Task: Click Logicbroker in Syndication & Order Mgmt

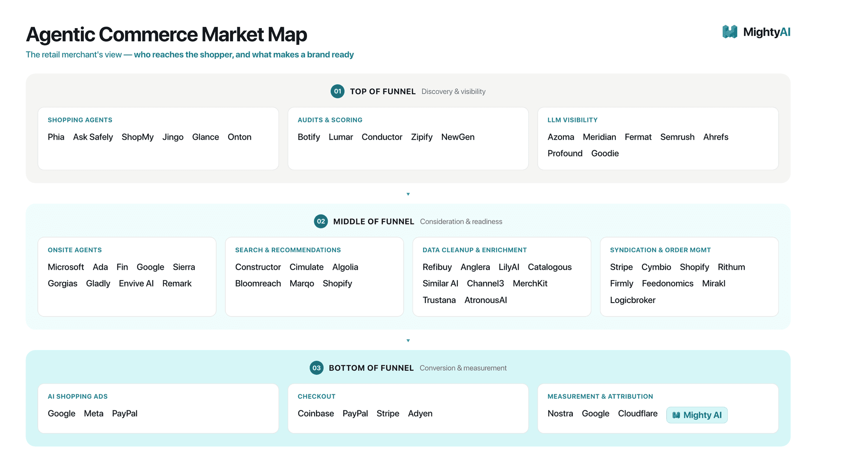Action: click(x=633, y=300)
